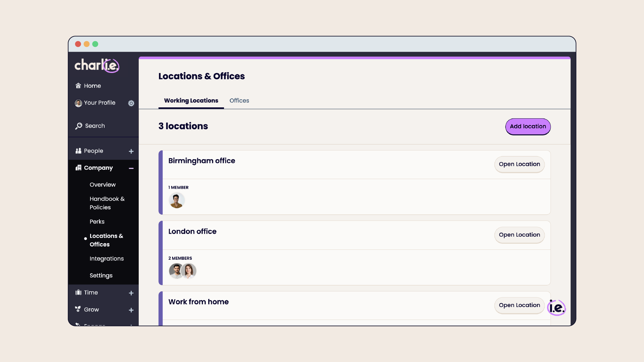
Task: Click the Company building icon
Action: [78, 168]
